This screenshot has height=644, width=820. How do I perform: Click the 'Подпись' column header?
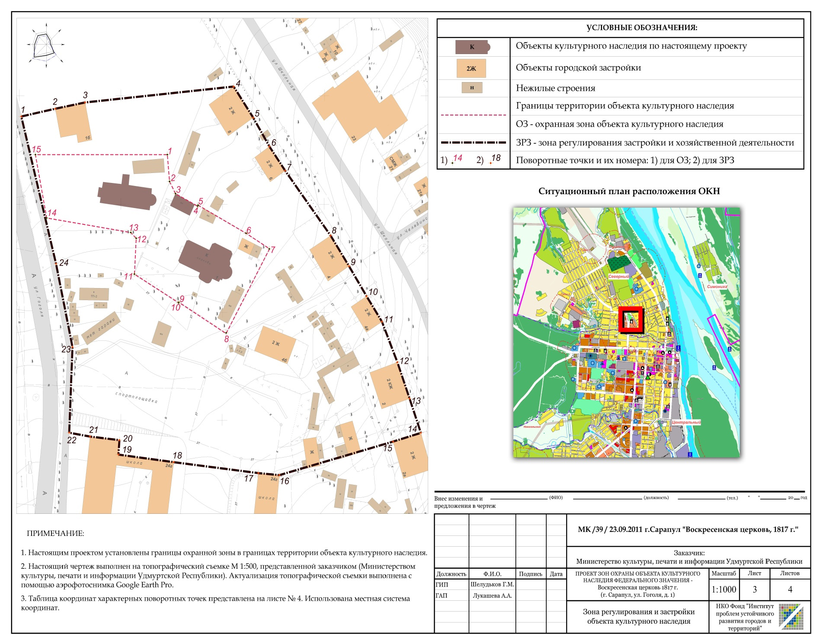[x=530, y=574]
